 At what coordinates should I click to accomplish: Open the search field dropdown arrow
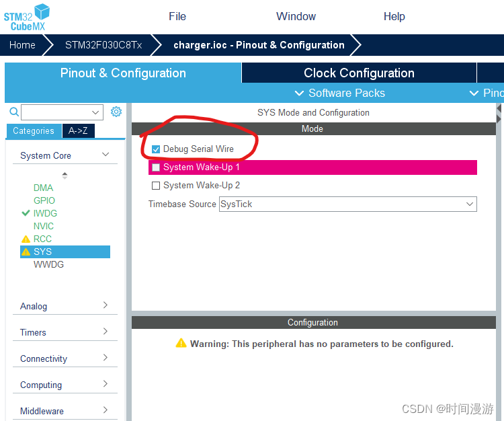(x=95, y=112)
